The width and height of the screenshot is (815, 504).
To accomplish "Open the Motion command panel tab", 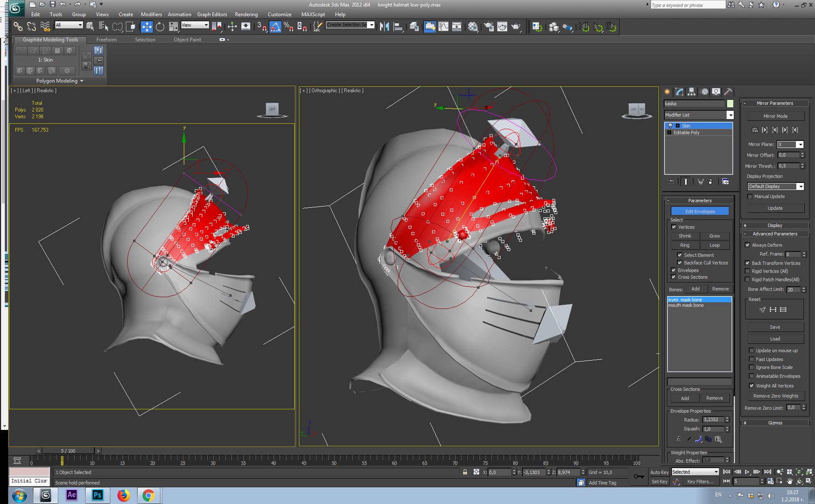I will (x=704, y=91).
